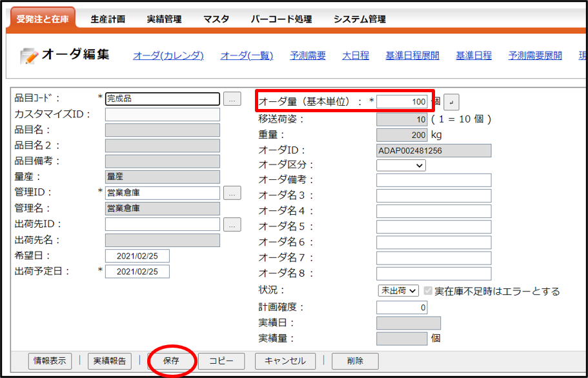Expand the 状況 dropdown showing 未出荷
588x378 pixels.
[x=398, y=292]
